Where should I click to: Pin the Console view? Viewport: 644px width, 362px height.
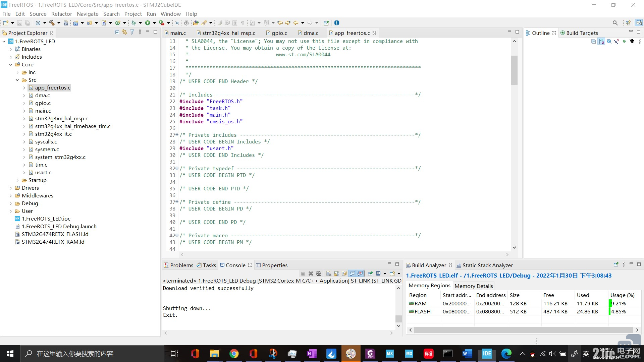click(x=370, y=274)
